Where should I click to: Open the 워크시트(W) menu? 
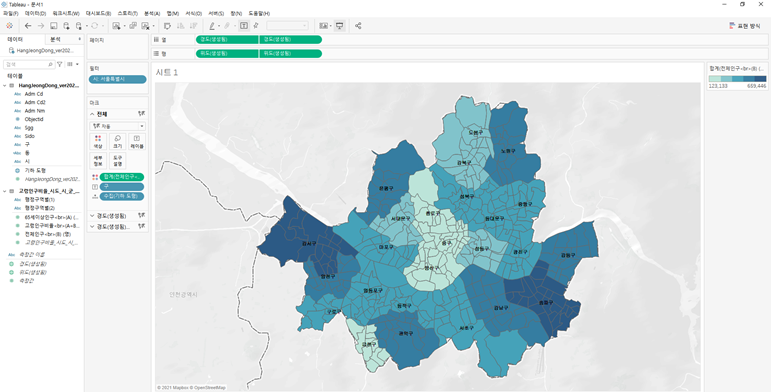66,13
